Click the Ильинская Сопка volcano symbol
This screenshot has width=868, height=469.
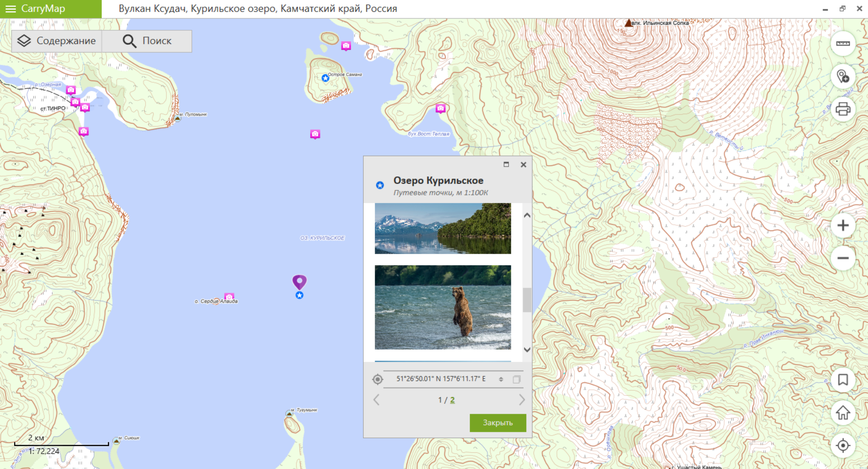(x=628, y=23)
